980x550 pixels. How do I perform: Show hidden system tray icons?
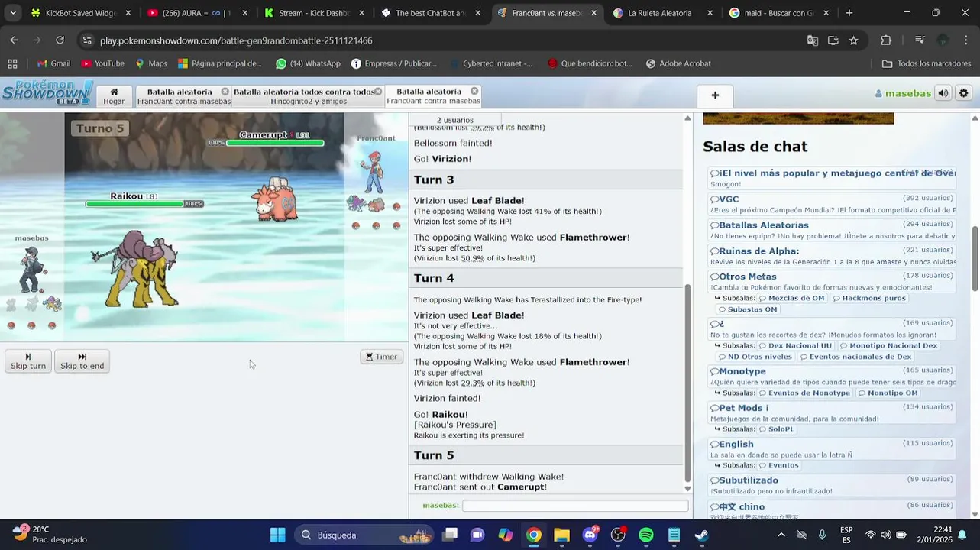[x=781, y=535]
